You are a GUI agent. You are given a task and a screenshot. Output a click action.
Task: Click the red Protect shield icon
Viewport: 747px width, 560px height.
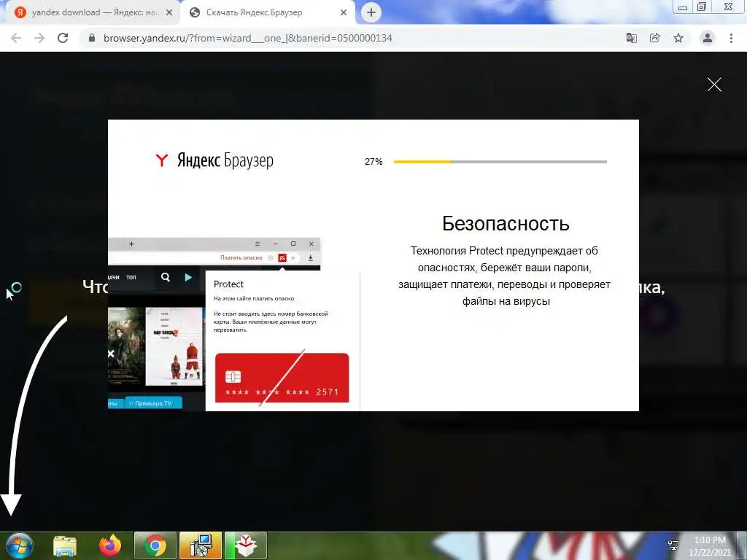click(282, 257)
